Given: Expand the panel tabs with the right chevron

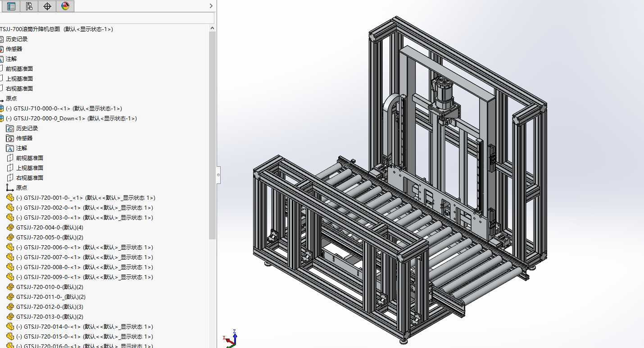Looking at the screenshot, I should pos(211,6).
